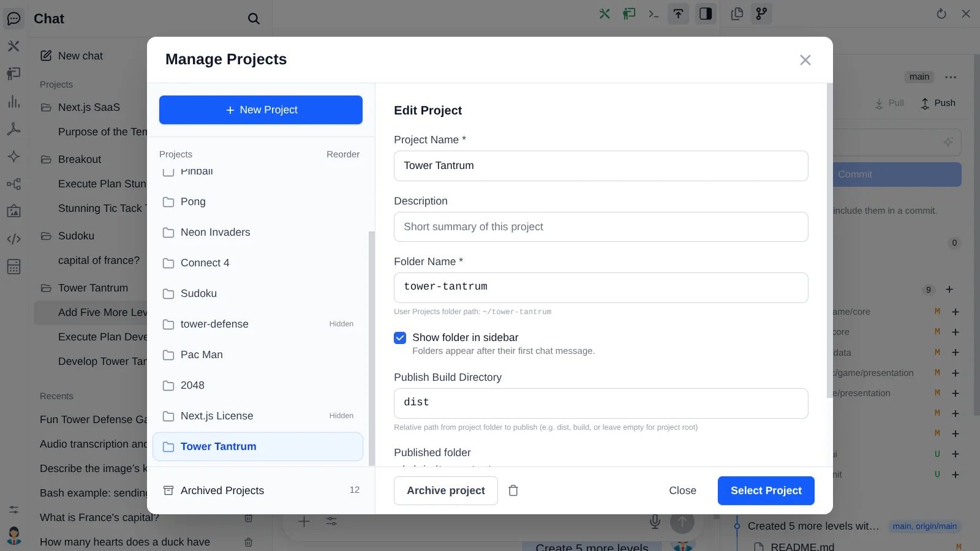
Task: Click Close text button in dialog footer
Action: (682, 490)
